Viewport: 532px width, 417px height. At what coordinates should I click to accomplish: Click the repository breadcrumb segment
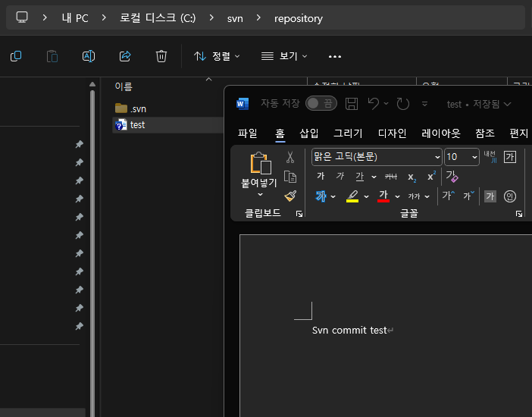299,18
